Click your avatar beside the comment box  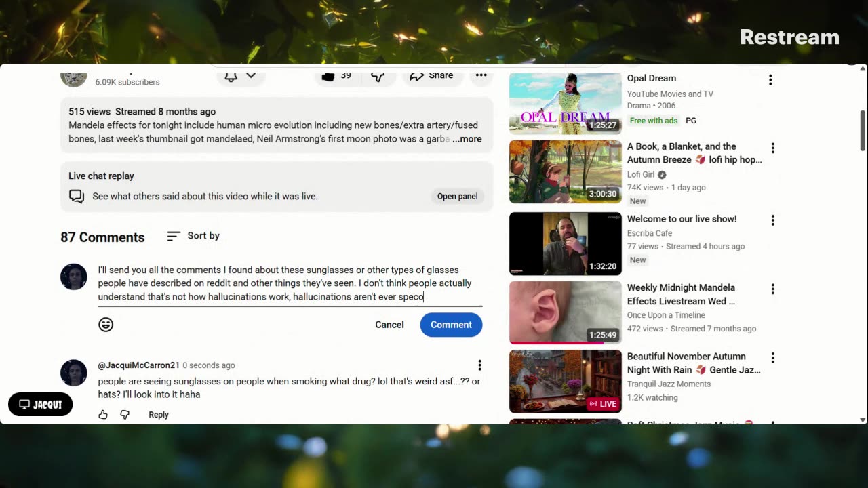tap(74, 277)
